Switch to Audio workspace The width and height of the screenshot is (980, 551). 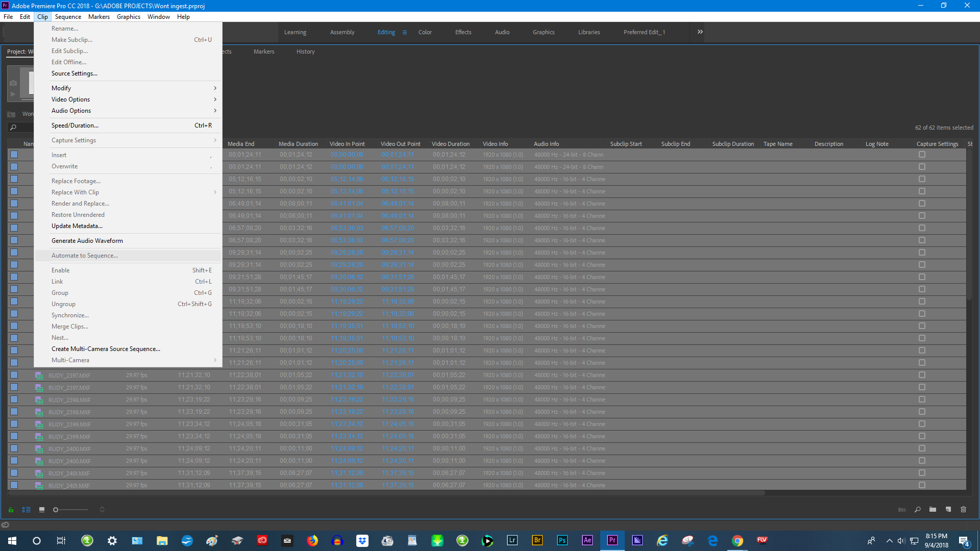click(502, 32)
